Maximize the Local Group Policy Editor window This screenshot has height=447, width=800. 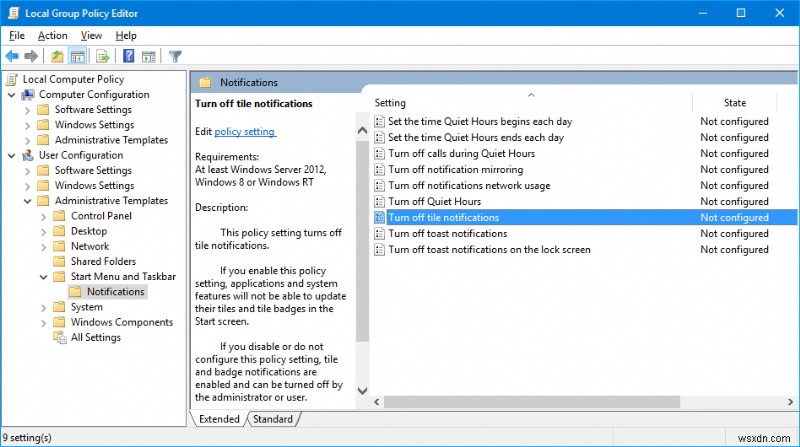click(741, 13)
